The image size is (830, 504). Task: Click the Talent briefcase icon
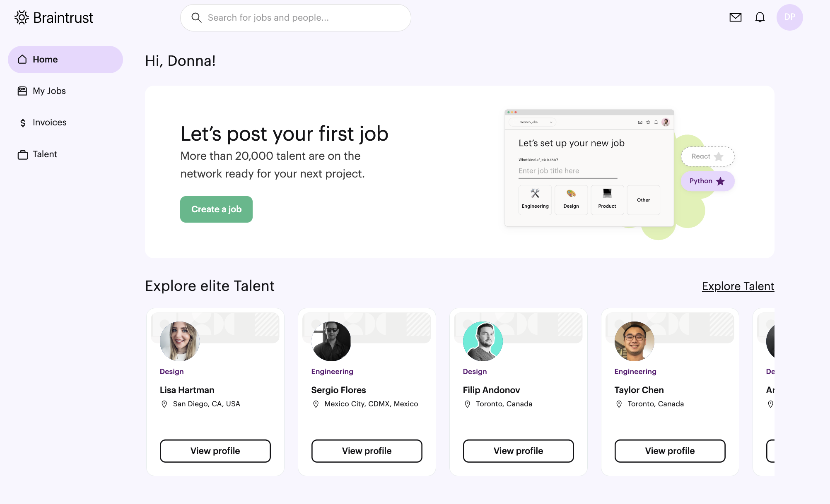tap(22, 154)
